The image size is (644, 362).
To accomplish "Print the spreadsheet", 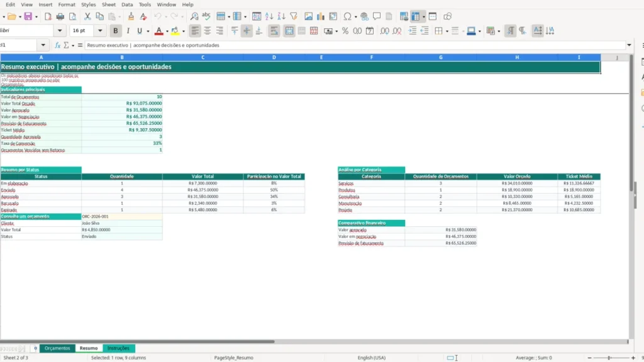I will coord(60,16).
